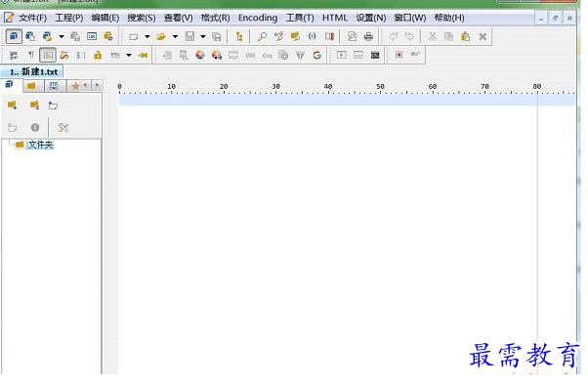Toggle the paragraph marks pilcrow button

(31, 55)
